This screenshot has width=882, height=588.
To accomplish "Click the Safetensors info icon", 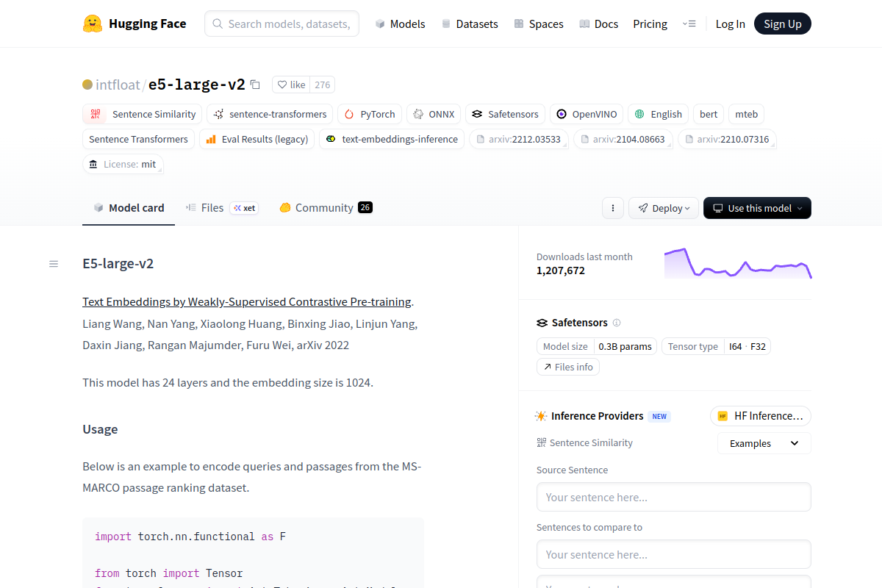I will pyautogui.click(x=617, y=323).
